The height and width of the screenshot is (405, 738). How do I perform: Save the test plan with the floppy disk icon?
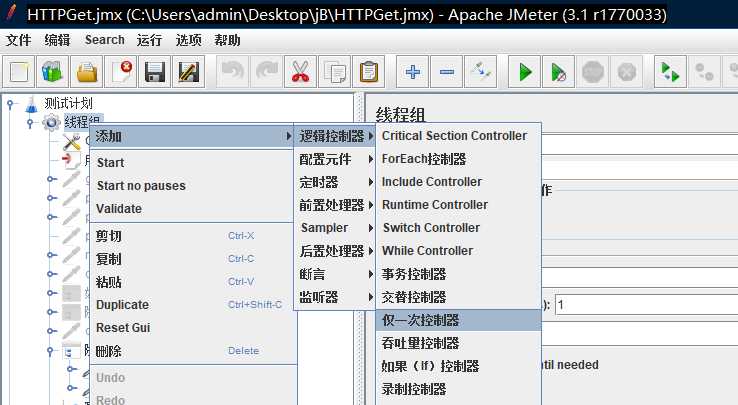155,72
